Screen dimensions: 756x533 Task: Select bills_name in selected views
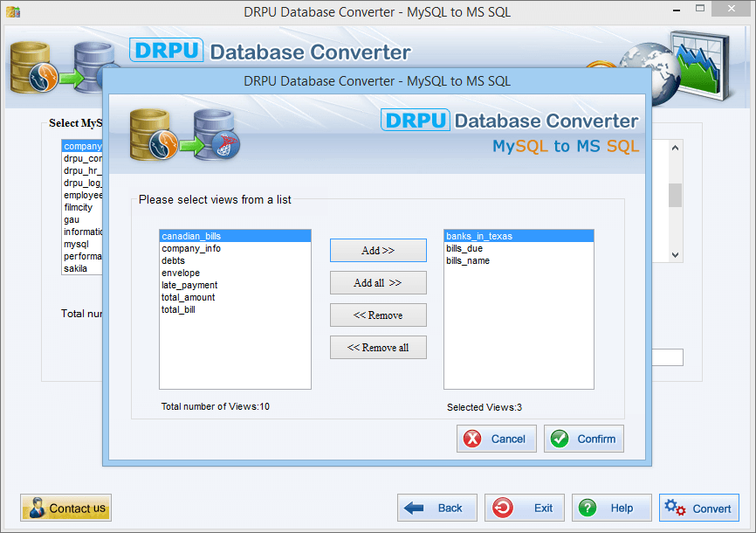(x=519, y=260)
